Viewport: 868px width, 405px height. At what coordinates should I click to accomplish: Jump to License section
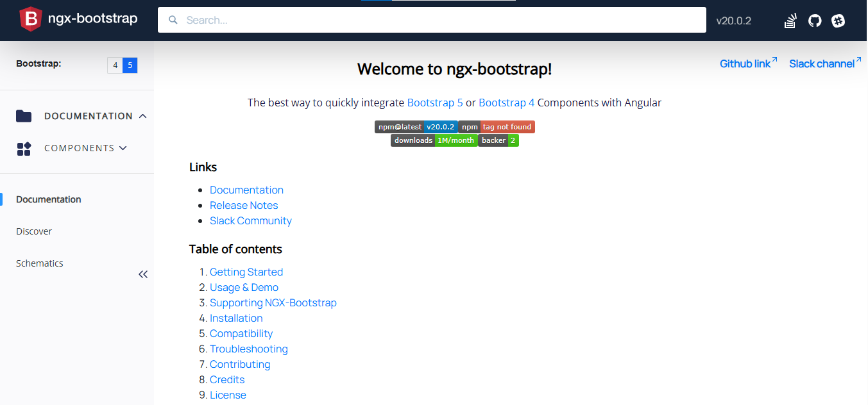tap(228, 395)
